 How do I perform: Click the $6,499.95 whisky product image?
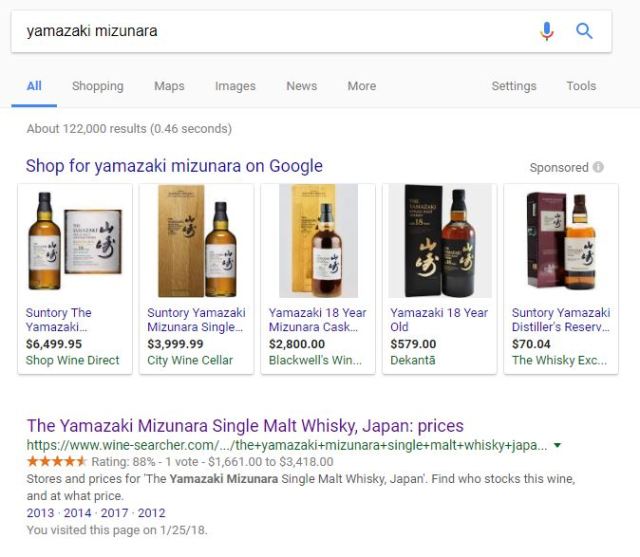click(x=75, y=241)
